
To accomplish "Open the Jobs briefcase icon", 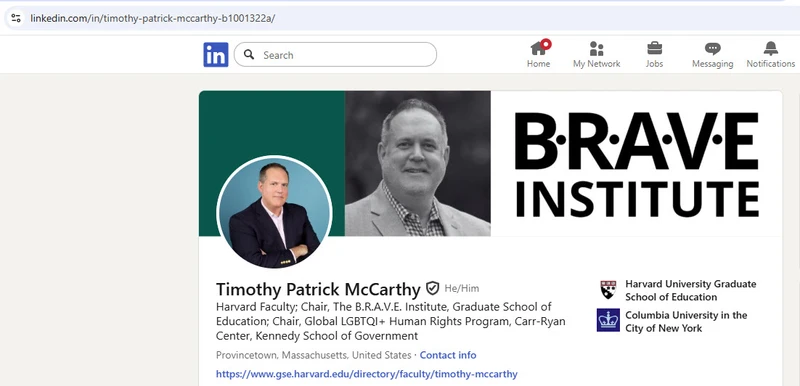I will pyautogui.click(x=655, y=48).
